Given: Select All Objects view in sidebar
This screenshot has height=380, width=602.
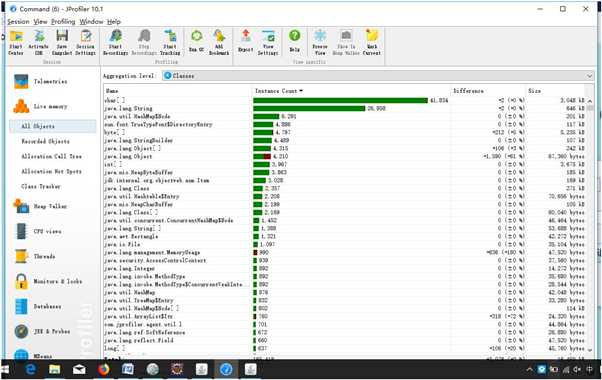Looking at the screenshot, I should click(x=53, y=126).
